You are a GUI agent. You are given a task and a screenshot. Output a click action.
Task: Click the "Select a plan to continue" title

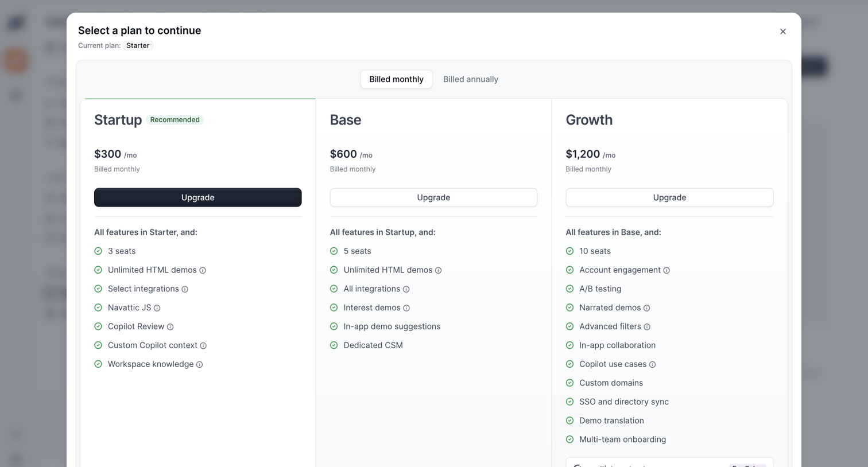pos(139,30)
